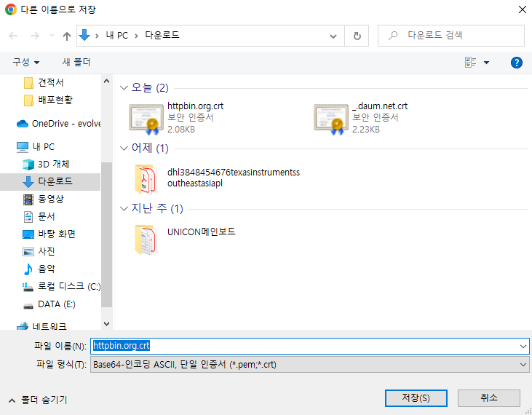This screenshot has width=532, height=415.
Task: Click _.daum.net.crt file name text
Action: pos(380,106)
